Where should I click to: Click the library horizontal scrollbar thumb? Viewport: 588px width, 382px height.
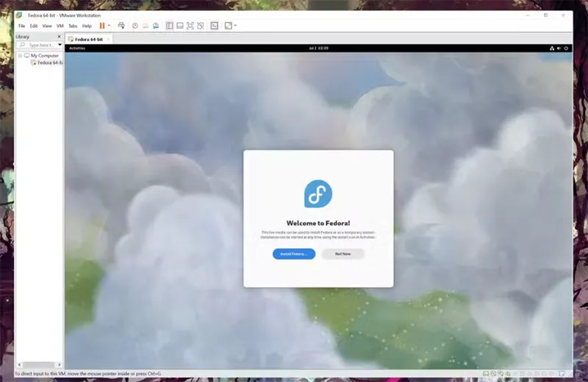click(38, 364)
